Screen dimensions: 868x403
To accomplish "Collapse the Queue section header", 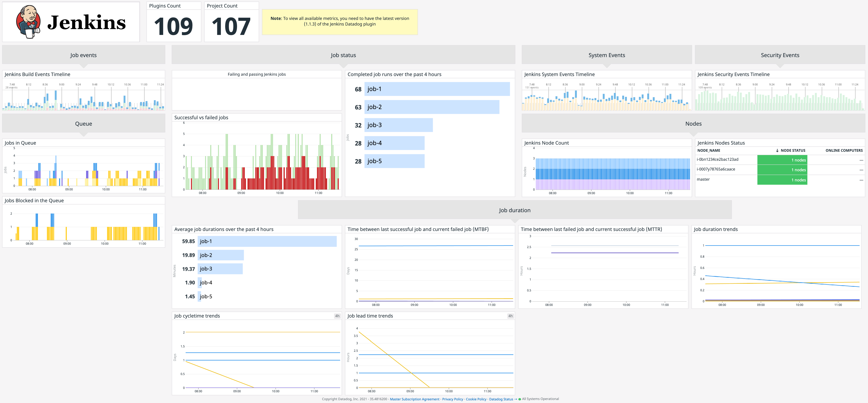I will tap(83, 123).
